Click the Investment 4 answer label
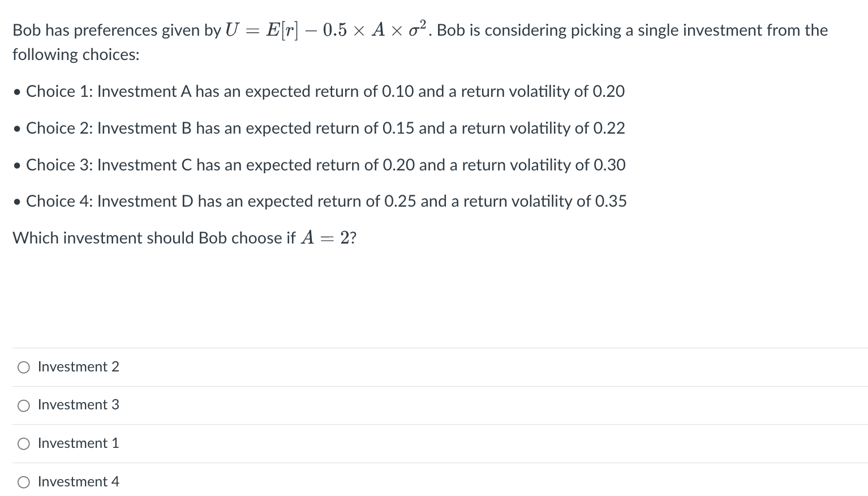The width and height of the screenshot is (868, 496). point(78,482)
